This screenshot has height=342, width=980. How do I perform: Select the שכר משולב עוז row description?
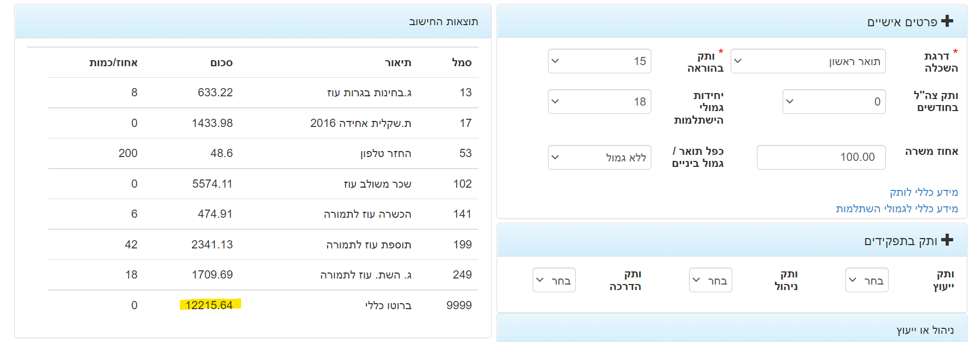377,184
